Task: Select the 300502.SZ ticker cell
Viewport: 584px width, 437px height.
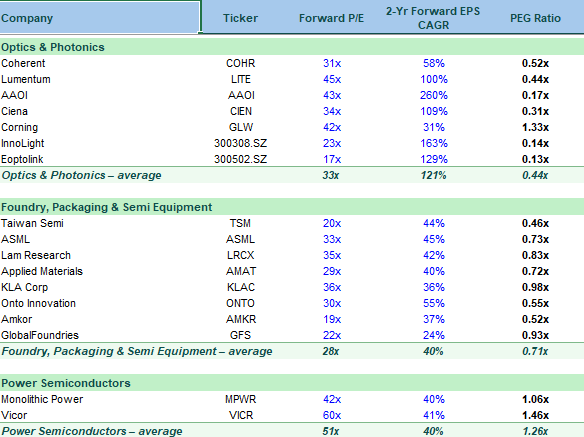Action: [x=241, y=159]
